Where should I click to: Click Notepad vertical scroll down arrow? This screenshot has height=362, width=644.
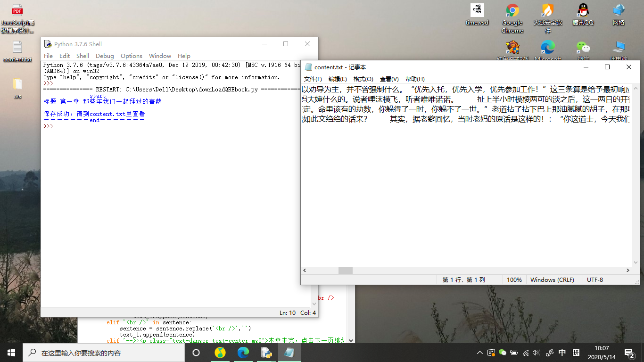636,263
